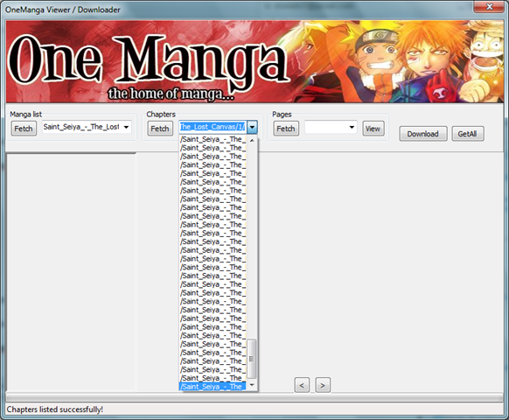
Task: Click the View button
Action: 373,129
